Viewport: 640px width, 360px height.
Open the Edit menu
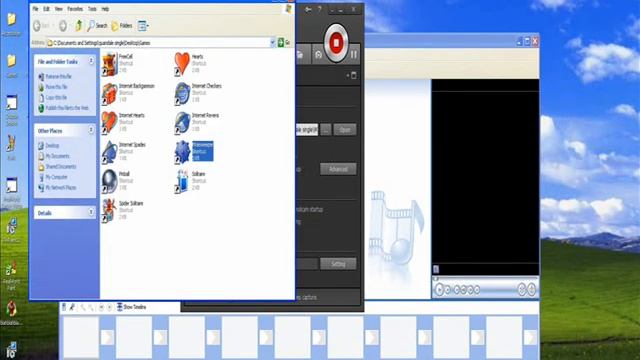(x=47, y=9)
